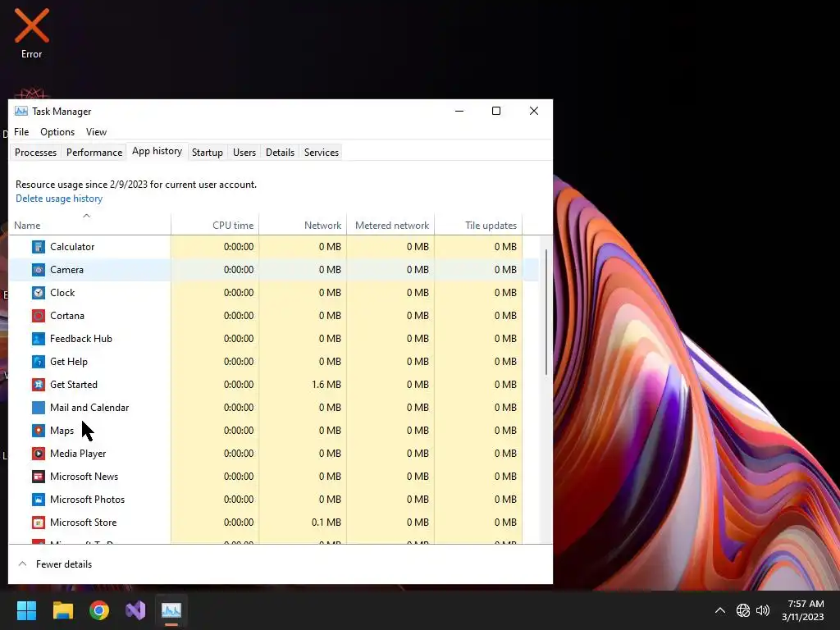Select the Clock row name
Viewport: 840px width, 630px height.
pyautogui.click(x=62, y=293)
